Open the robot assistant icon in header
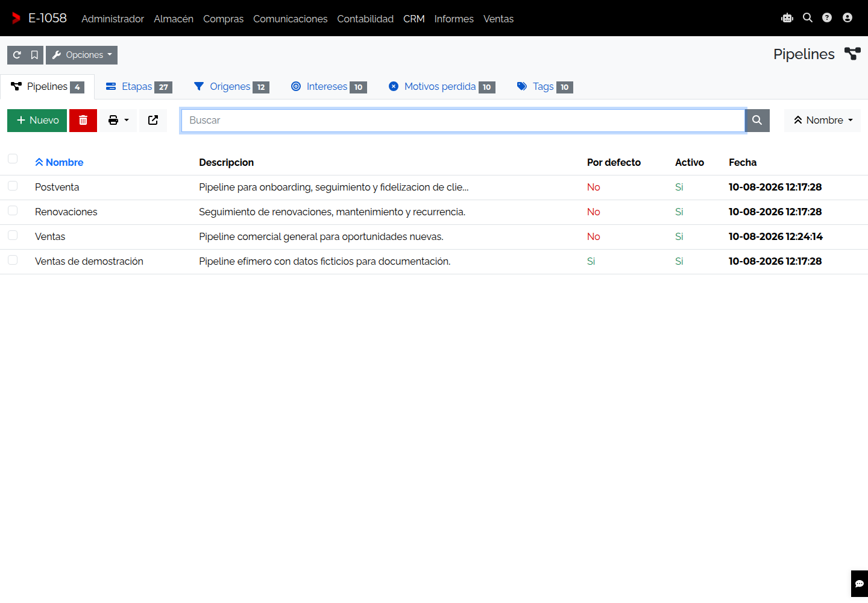 tap(787, 18)
